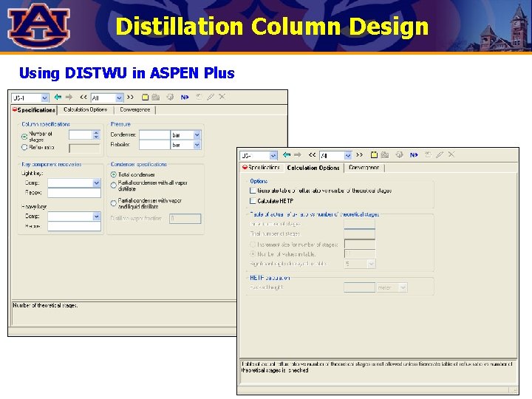Choose Partial condenser with vapor and liquid distillate
This screenshot has height=399, width=532.
[x=114, y=203]
